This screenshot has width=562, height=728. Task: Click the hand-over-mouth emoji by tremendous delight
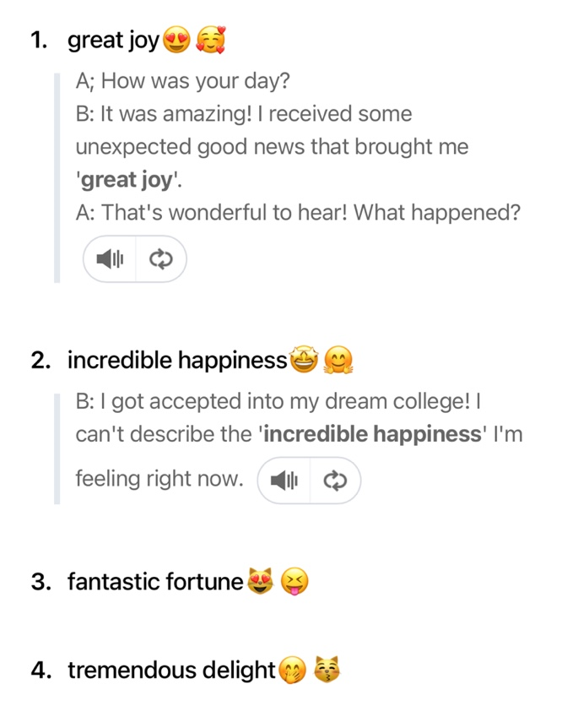(292, 670)
